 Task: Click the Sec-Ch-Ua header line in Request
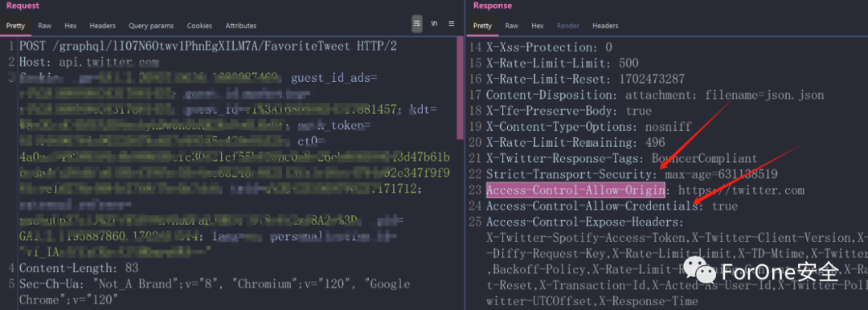coord(215,292)
